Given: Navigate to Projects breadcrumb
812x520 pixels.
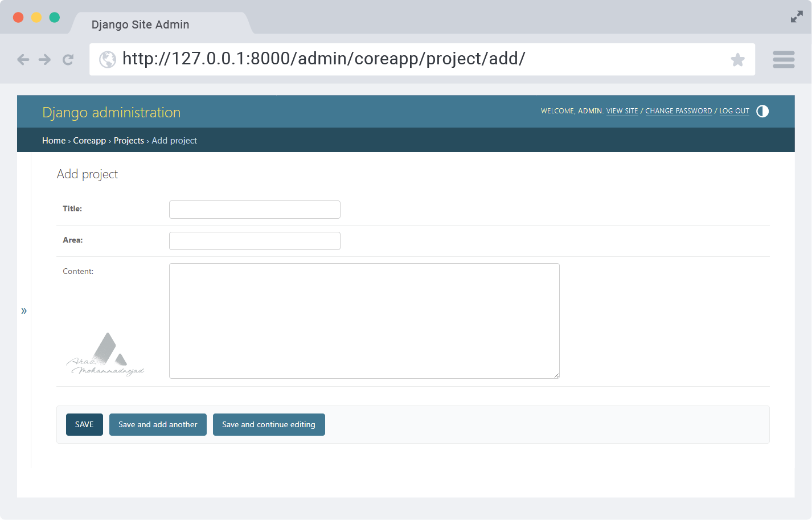Looking at the screenshot, I should tap(129, 141).
